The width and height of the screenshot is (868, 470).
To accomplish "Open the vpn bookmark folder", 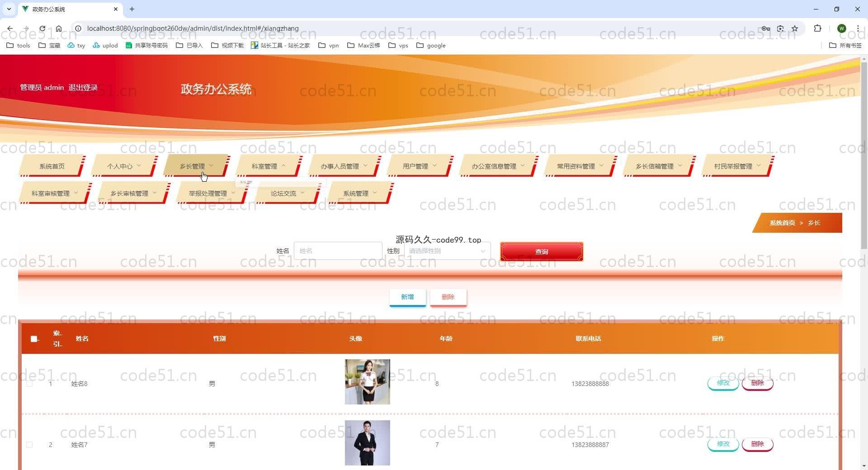I will pos(329,46).
